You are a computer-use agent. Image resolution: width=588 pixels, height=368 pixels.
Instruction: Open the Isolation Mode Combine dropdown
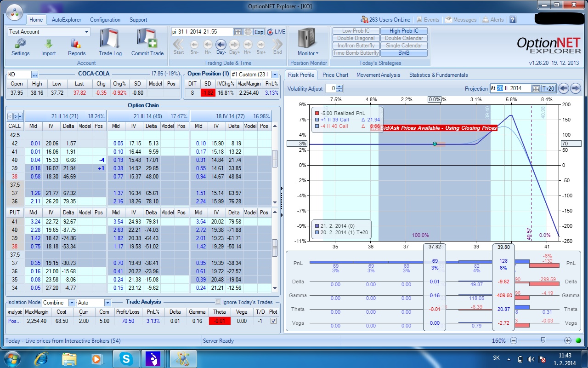pyautogui.click(x=72, y=303)
